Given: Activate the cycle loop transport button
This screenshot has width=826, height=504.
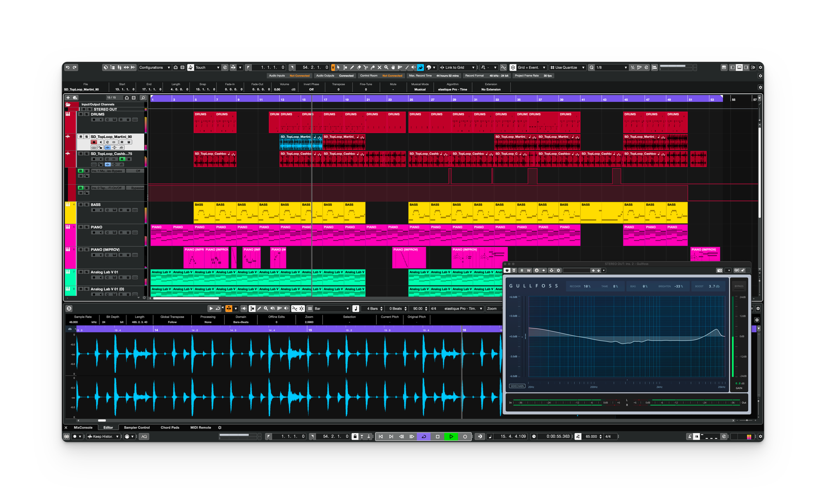Looking at the screenshot, I should pos(424,437).
